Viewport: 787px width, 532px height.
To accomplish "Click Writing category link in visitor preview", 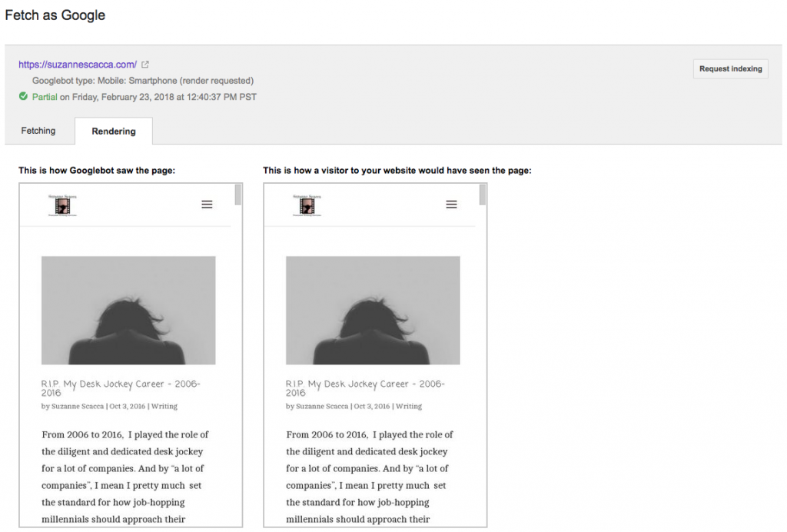I will (x=409, y=406).
